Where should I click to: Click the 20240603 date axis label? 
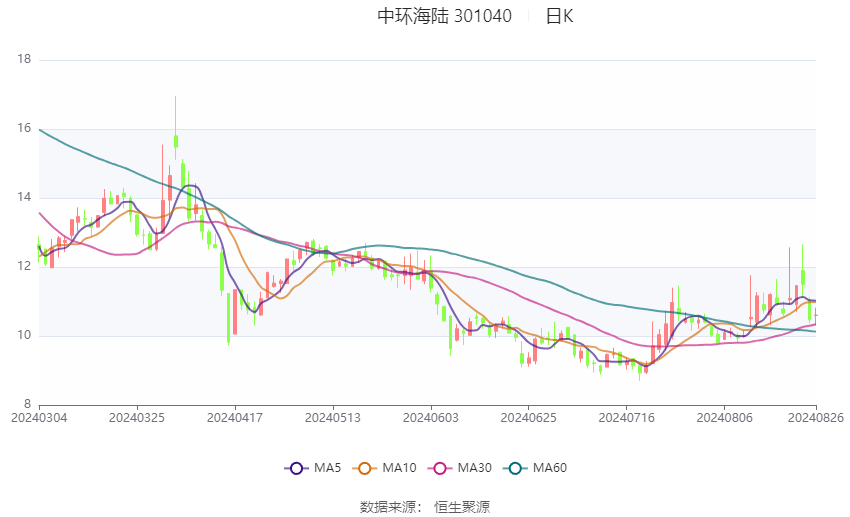pos(430,418)
